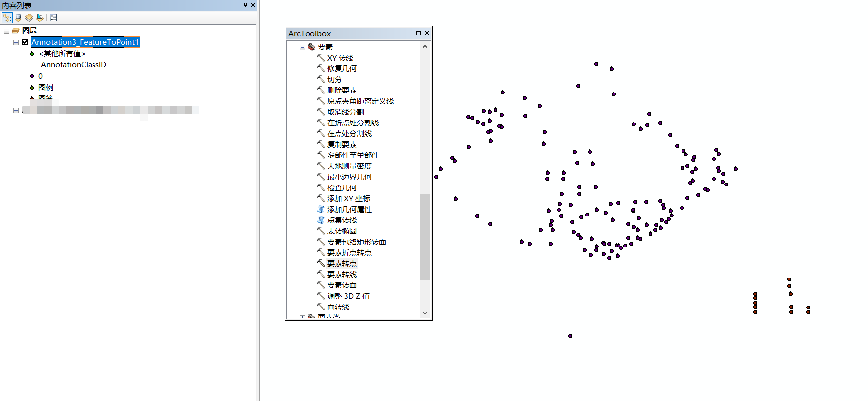Open table of contents Options icon
The image size is (868, 401).
(x=54, y=18)
